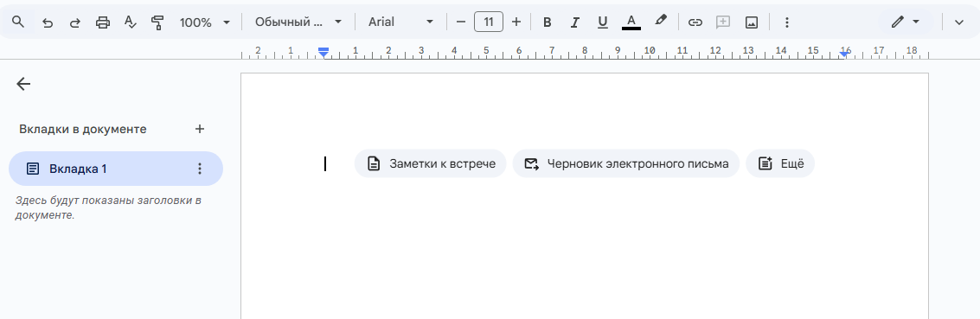Image resolution: width=980 pixels, height=319 pixels.
Task: Click the right indent marker on ruler
Action: point(844,54)
